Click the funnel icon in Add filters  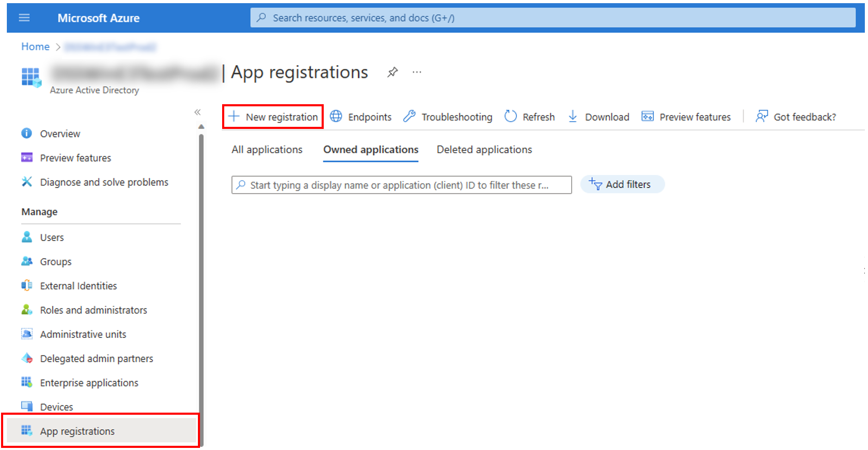[x=595, y=184]
